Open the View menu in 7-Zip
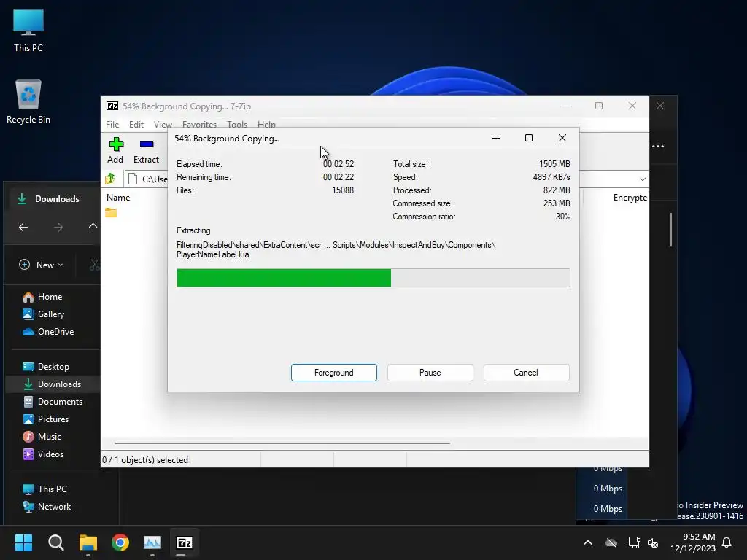 163,124
